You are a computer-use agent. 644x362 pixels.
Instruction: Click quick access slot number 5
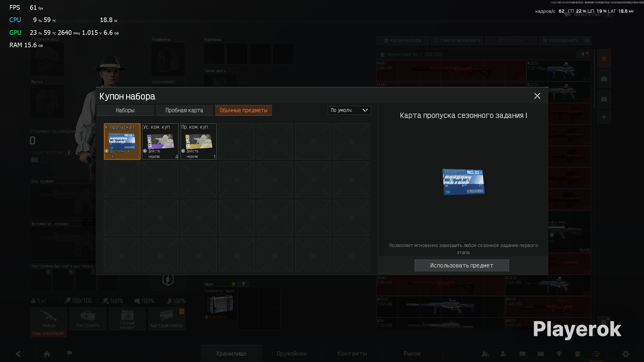click(x=41, y=279)
